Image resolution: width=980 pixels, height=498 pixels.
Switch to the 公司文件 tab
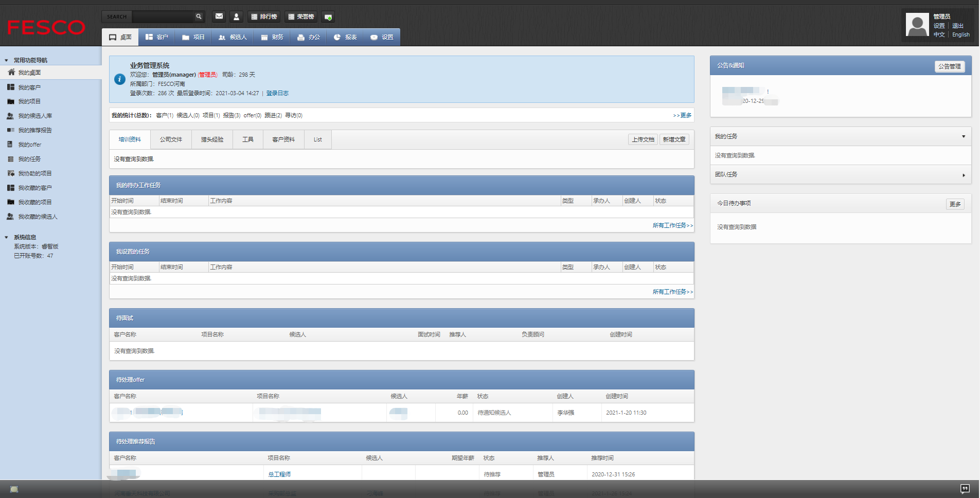click(171, 139)
